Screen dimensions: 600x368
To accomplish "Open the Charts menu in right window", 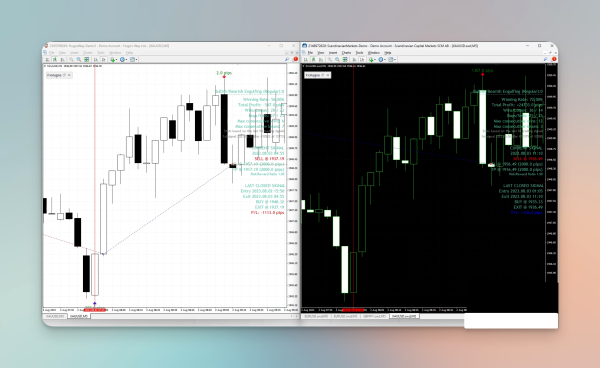I will coord(346,53).
